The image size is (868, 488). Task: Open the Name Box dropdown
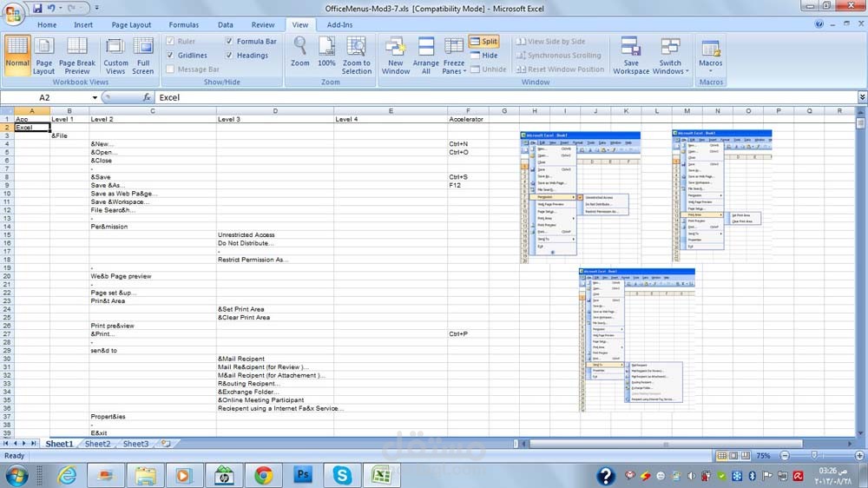coord(95,97)
